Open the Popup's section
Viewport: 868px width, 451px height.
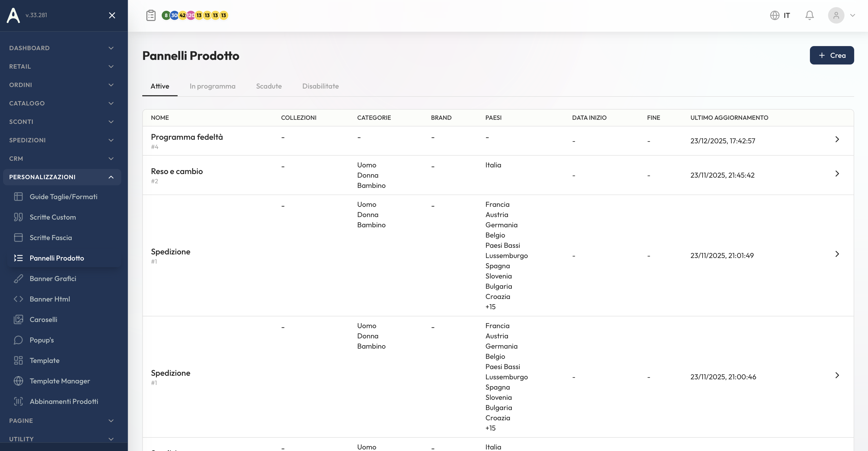click(x=64, y=340)
